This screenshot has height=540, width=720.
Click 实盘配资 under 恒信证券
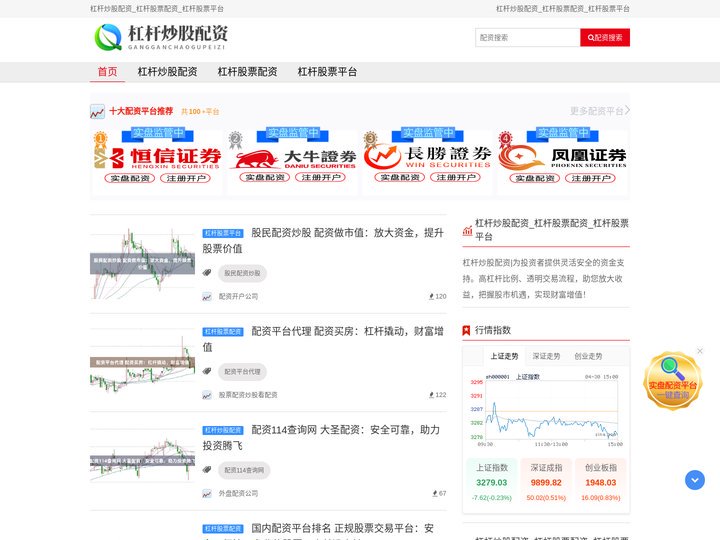[130, 178]
